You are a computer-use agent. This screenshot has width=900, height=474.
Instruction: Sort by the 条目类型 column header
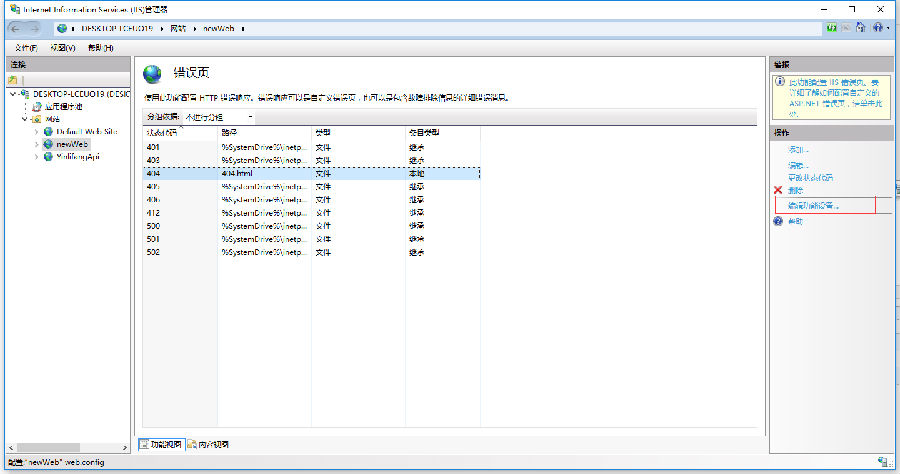pos(443,133)
